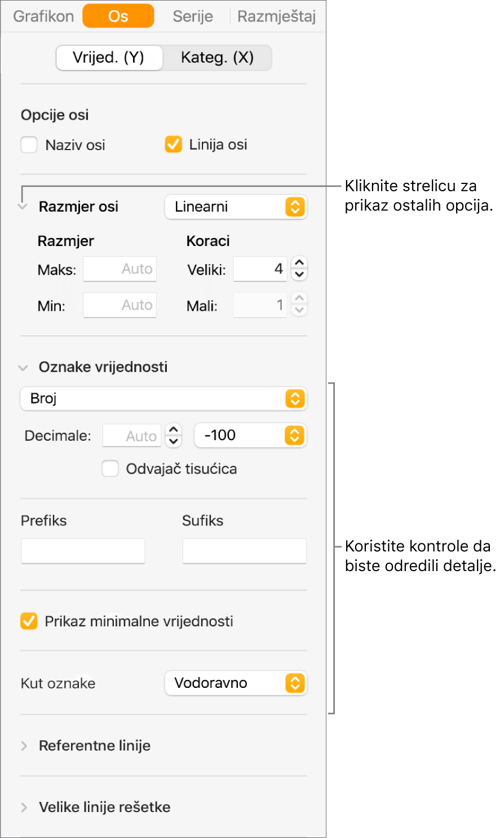504x838 pixels.
Task: Click the Referentne linije heading
Action: tap(95, 745)
